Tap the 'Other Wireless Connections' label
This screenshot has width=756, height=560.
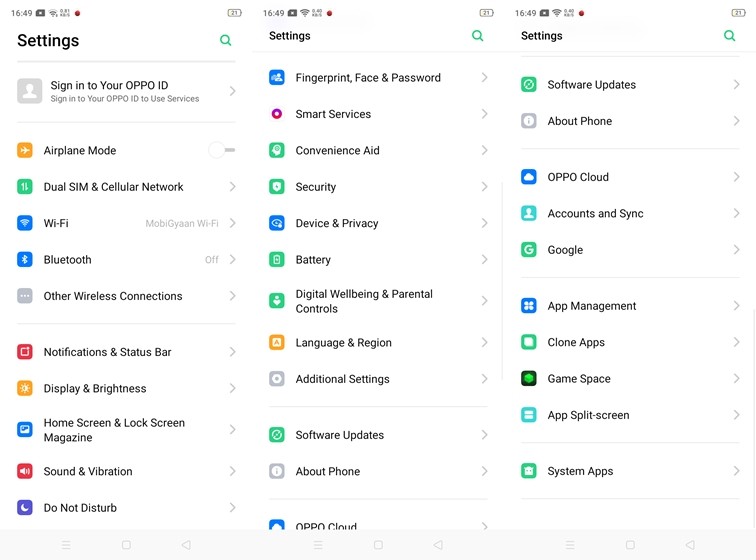113,296
